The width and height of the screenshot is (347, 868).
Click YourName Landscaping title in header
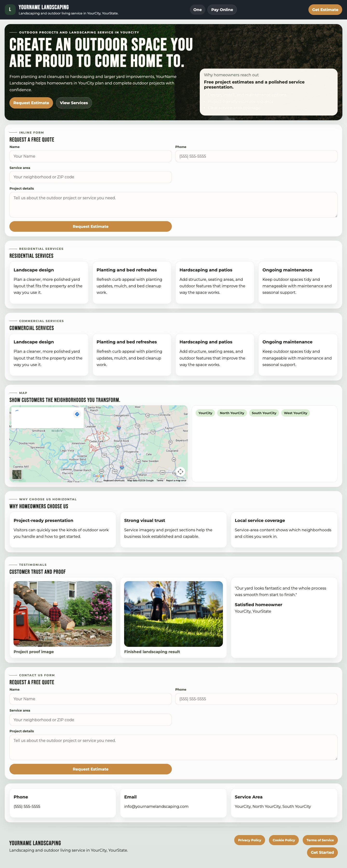[x=44, y=7]
